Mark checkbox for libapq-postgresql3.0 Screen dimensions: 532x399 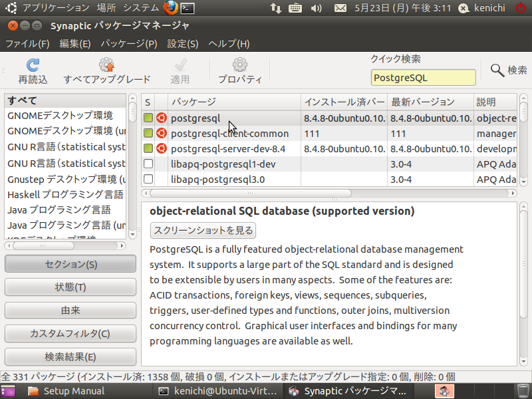(148, 179)
